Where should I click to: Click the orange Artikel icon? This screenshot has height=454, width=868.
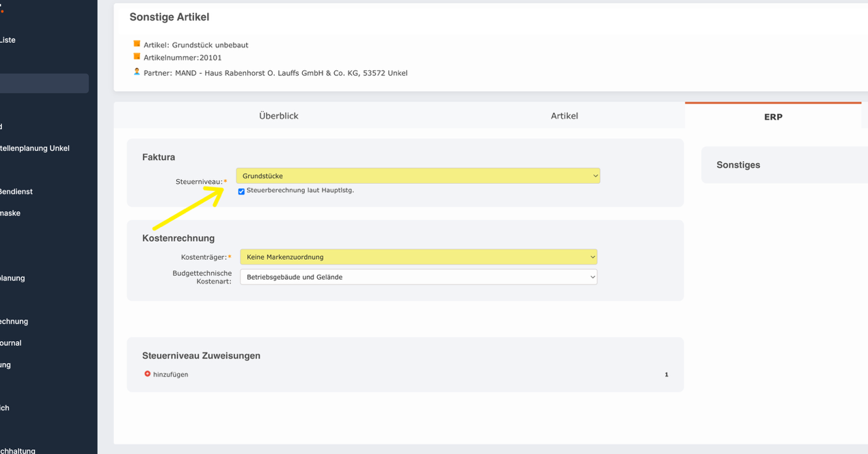click(x=137, y=44)
